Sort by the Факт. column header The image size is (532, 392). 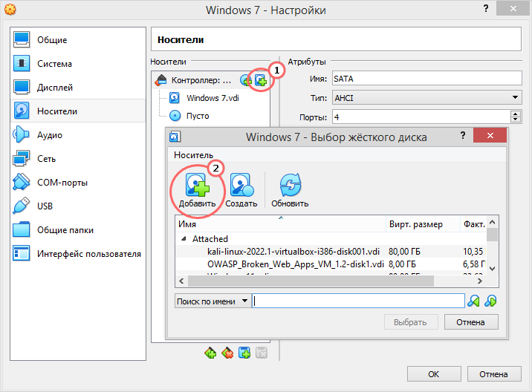tap(473, 224)
